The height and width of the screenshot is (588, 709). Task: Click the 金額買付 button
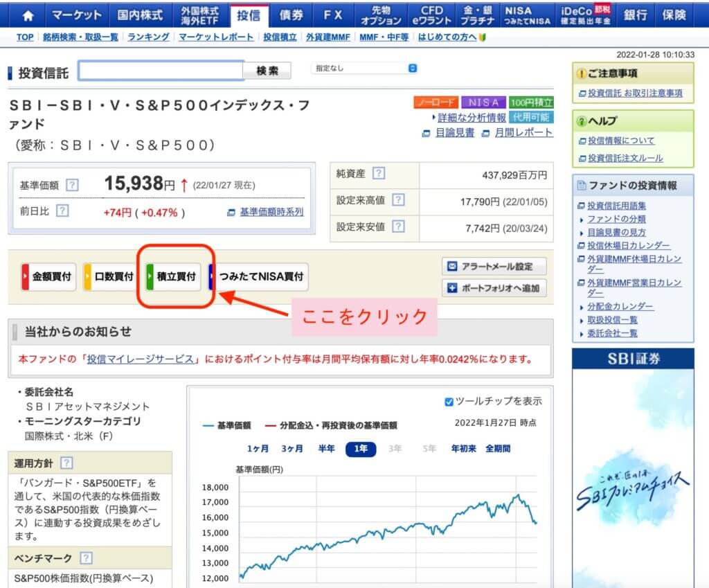click(x=49, y=276)
